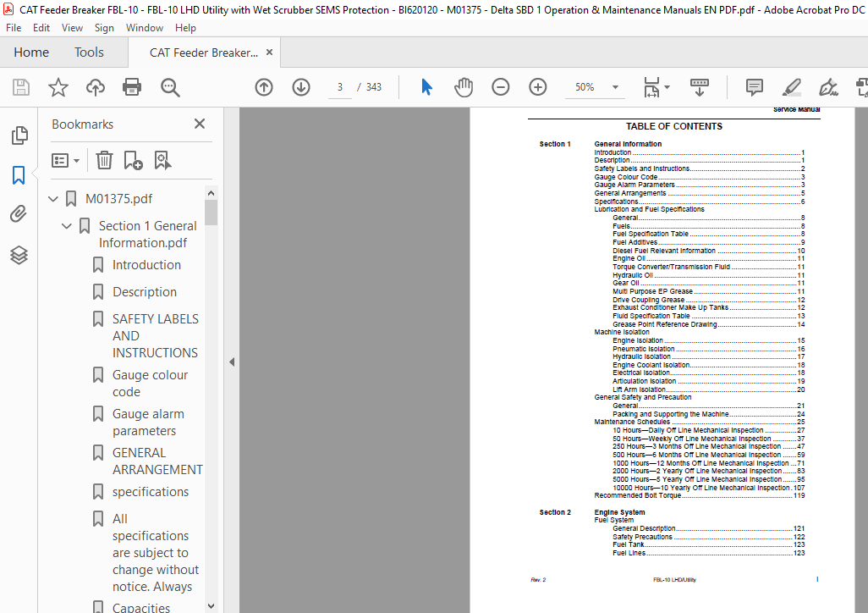Switch to the Home tab
Image resolution: width=868 pixels, height=613 pixels.
(x=31, y=52)
